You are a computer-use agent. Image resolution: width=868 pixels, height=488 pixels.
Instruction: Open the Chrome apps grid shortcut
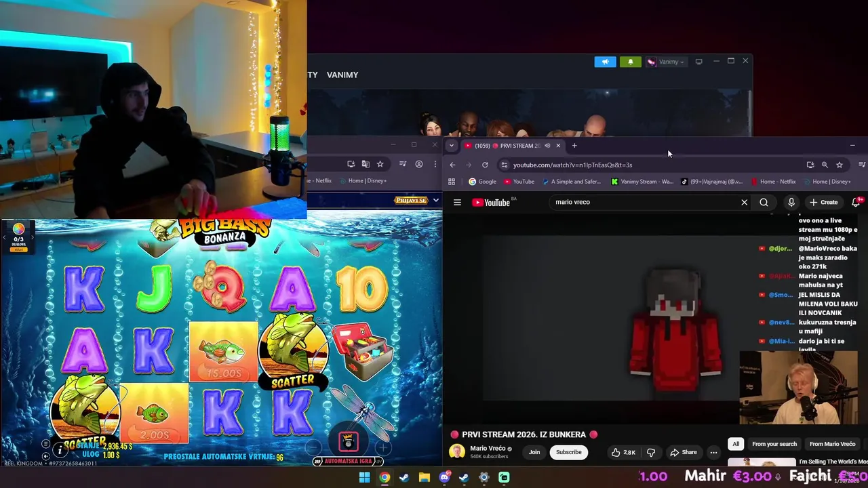pyautogui.click(x=452, y=182)
